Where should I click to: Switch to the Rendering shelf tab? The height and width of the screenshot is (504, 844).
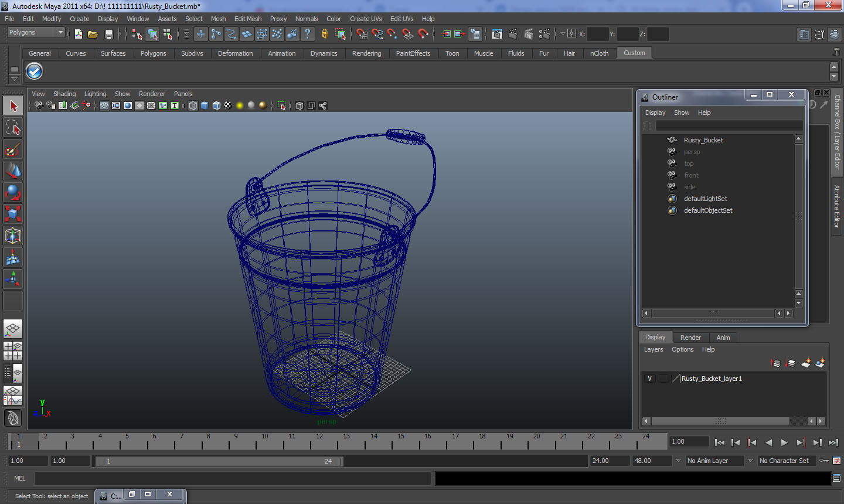[366, 53]
